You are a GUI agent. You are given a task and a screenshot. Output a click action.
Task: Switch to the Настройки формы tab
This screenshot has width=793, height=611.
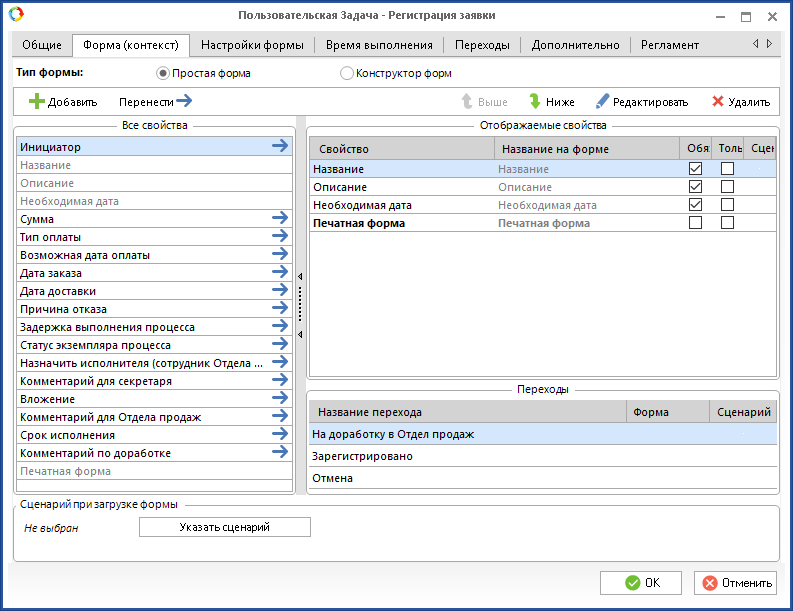point(252,45)
